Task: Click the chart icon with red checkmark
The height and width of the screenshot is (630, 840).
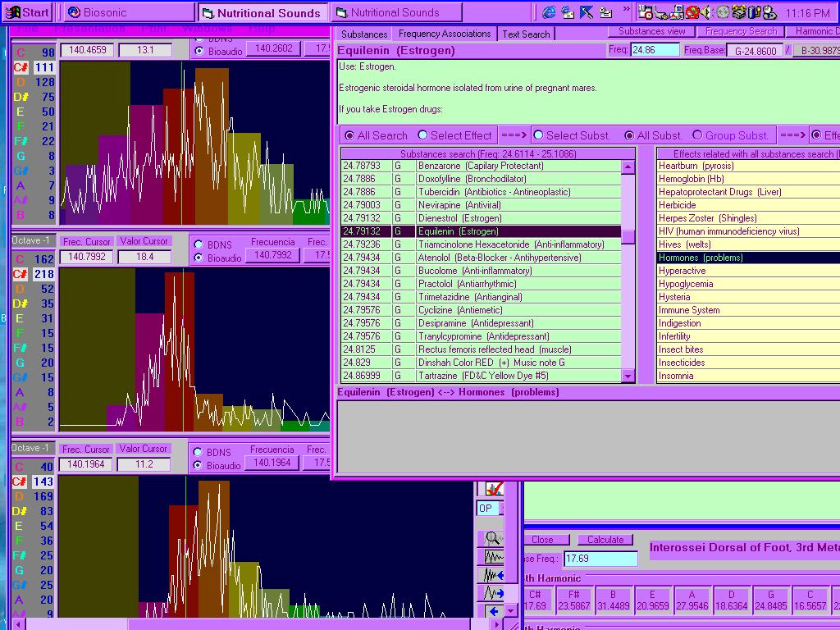Action: click(493, 489)
